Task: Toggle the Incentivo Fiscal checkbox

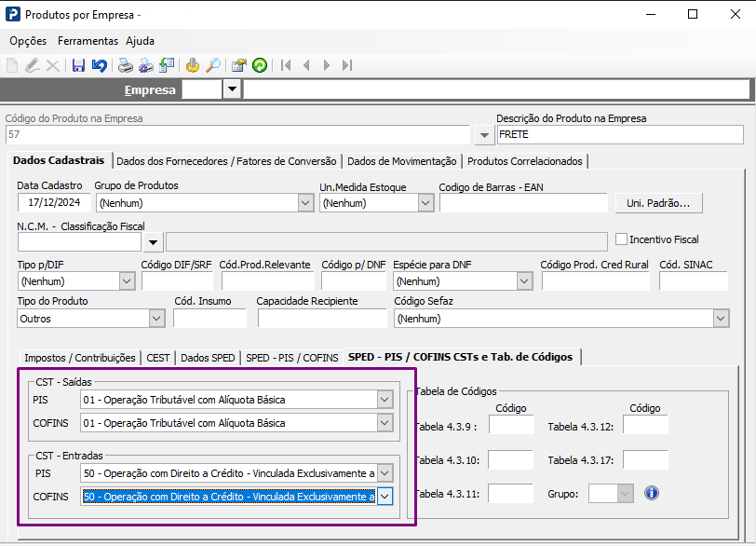Action: click(622, 239)
